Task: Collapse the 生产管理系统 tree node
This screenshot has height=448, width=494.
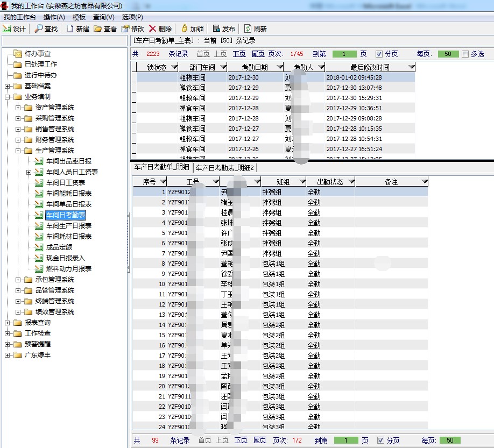Action: 18,151
